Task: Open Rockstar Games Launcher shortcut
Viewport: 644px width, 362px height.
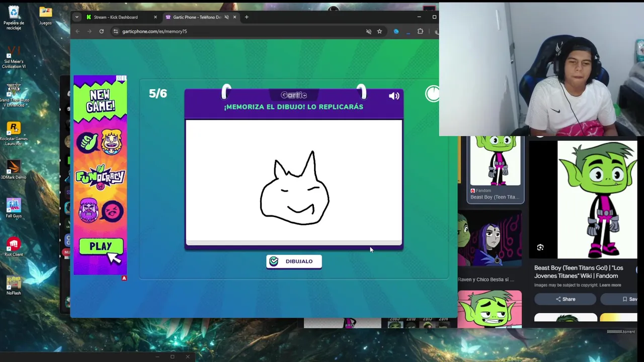Action: coord(14,134)
